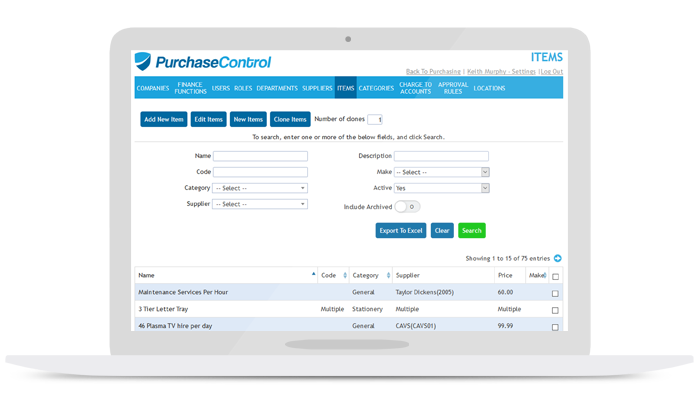The height and width of the screenshot is (400, 700).
Task: Open the Finance Functions menu tab
Action: (191, 88)
